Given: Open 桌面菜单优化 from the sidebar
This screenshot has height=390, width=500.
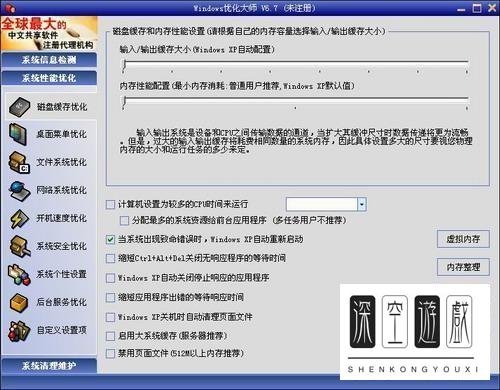Looking at the screenshot, I should click(x=62, y=134).
